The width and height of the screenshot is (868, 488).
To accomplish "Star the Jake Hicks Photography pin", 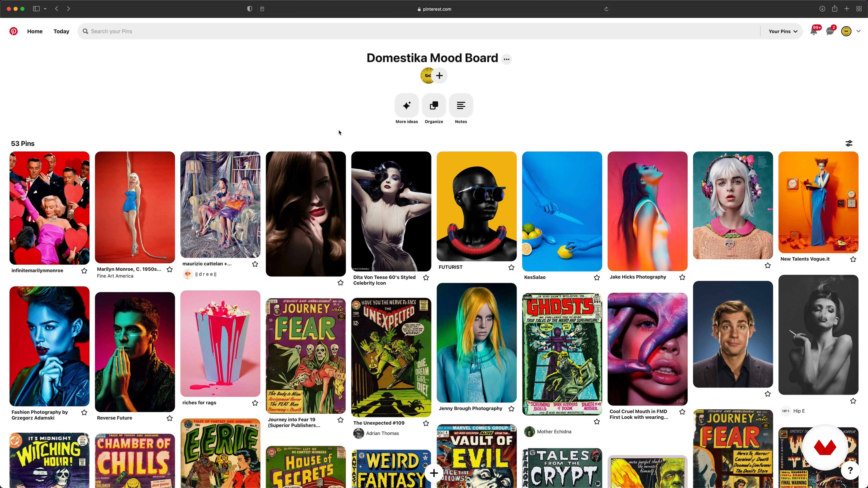I will coord(682,277).
